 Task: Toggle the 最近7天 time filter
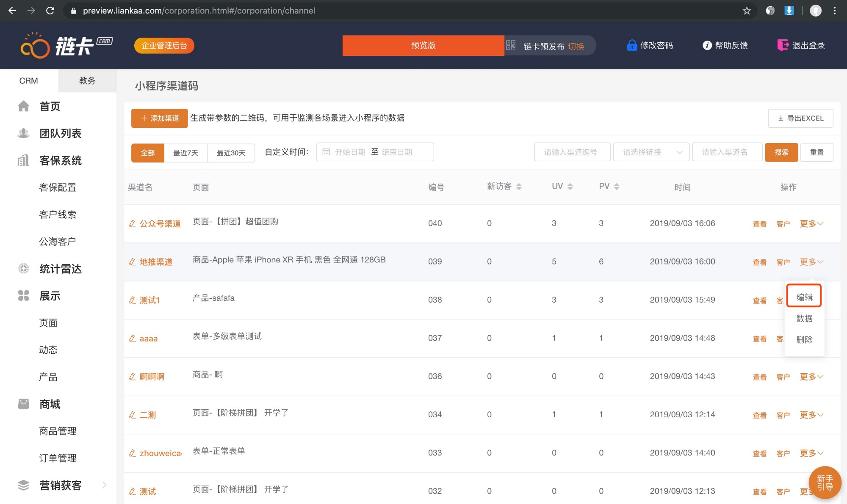tap(185, 153)
